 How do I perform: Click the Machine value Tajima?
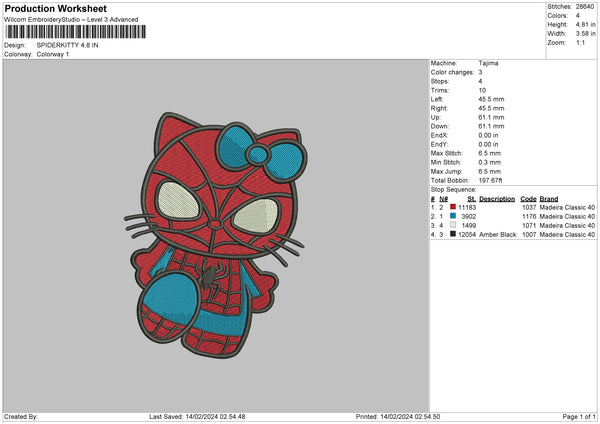point(487,63)
